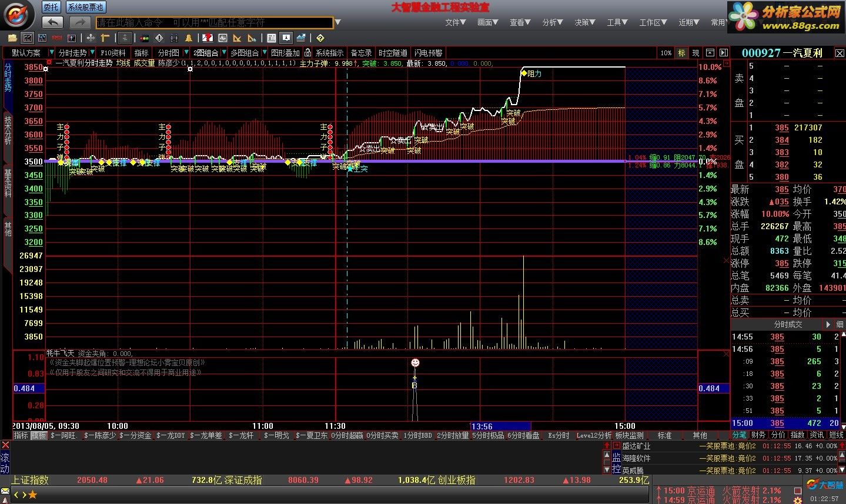Click the back navigation arrow button
The height and width of the screenshot is (504, 846).
pos(53,22)
